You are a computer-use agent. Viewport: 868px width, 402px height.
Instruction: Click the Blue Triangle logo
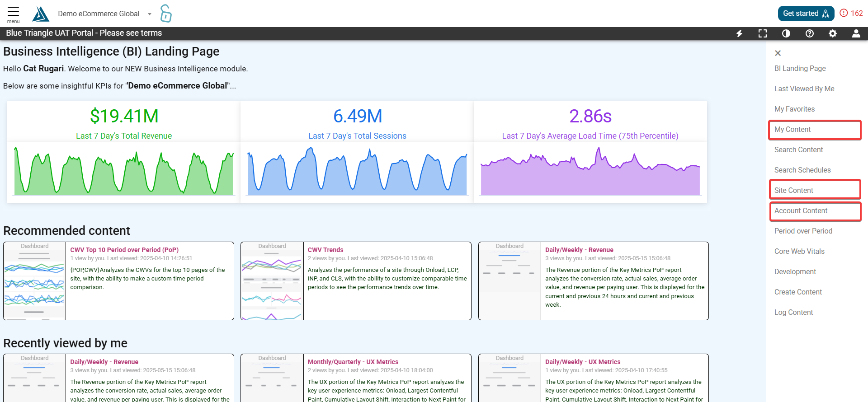pos(41,14)
